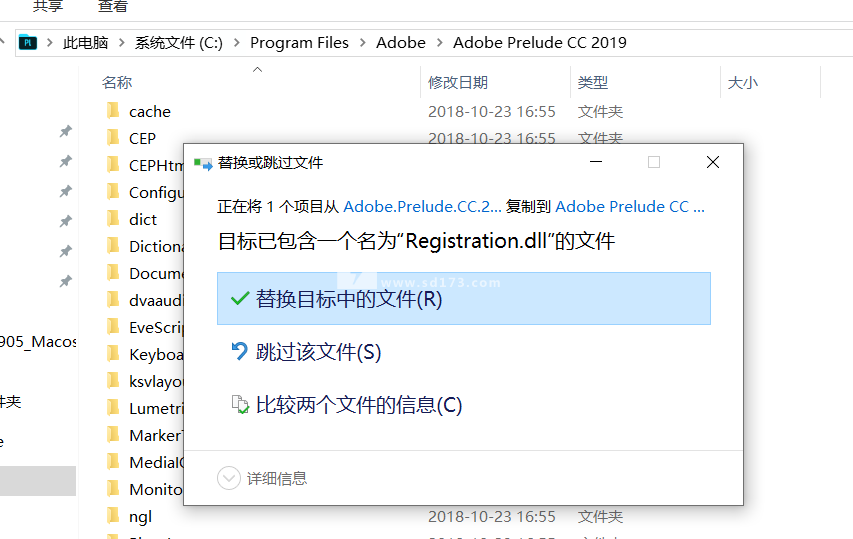
Task: Close the 替换或跳过文件 dialog
Action: pyautogui.click(x=712, y=162)
